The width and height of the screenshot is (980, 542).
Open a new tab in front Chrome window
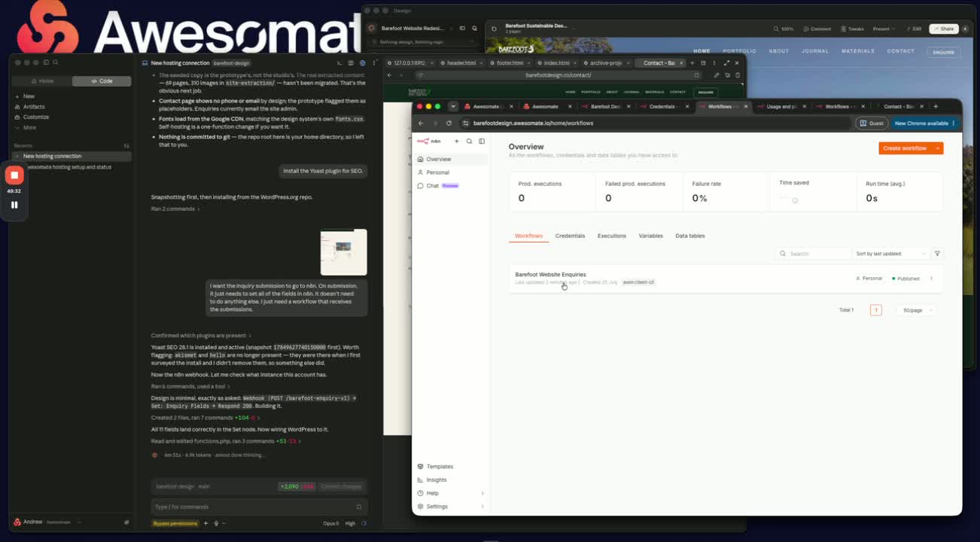(936, 106)
